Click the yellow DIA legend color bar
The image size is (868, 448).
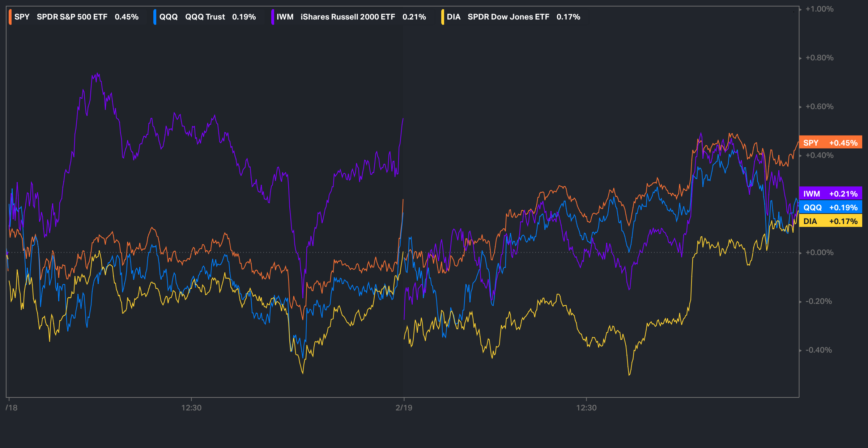coord(443,17)
